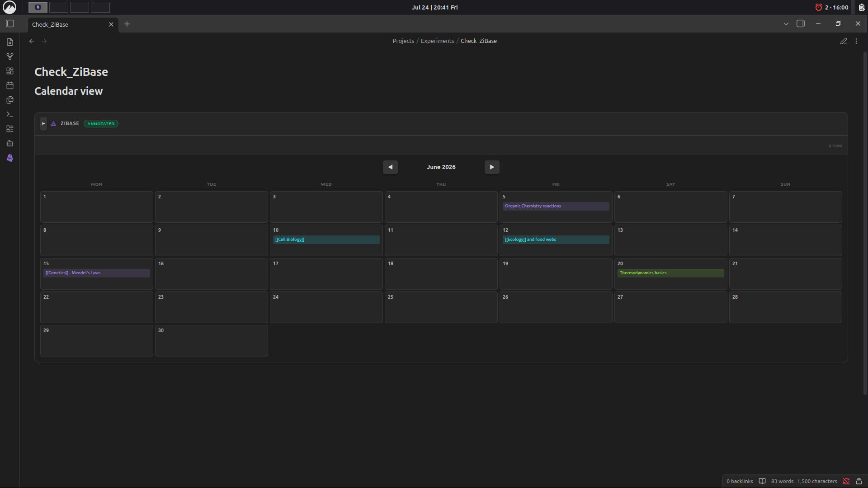Viewport: 868px width, 488px height.
Task: Open the more options vertical dots menu
Action: click(x=856, y=41)
